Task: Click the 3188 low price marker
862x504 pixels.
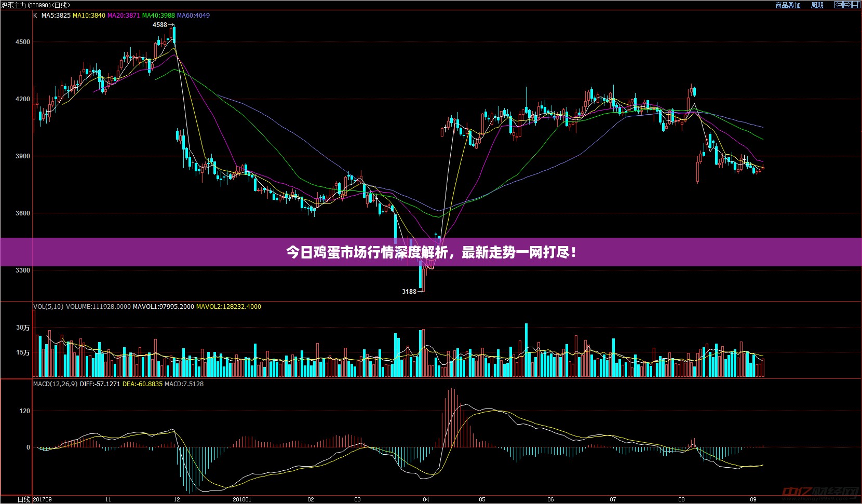Action: 409,292
